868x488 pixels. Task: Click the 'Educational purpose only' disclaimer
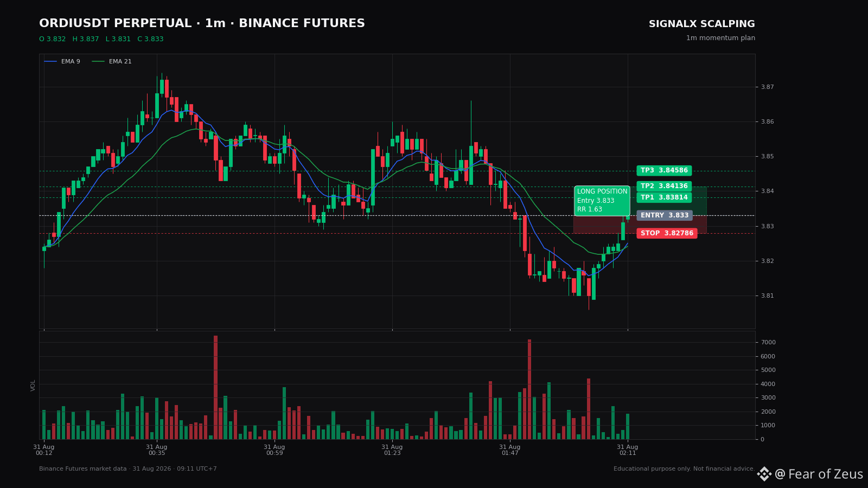click(x=684, y=469)
